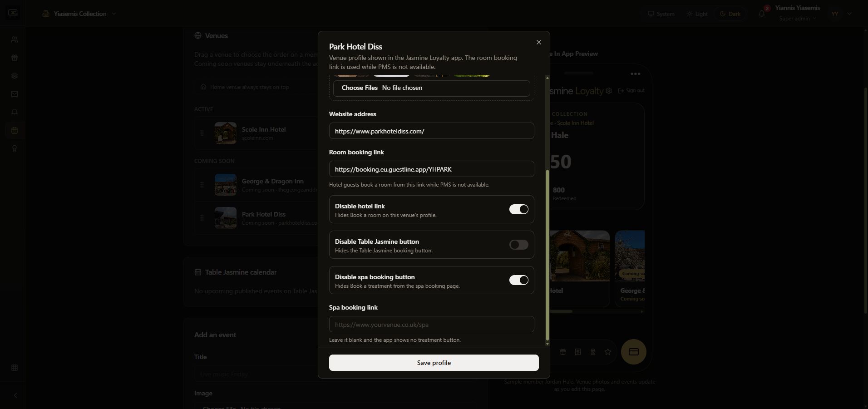The height and width of the screenshot is (409, 868).
Task: Click the horizontal scrollbar in the phone preview
Action: pos(561,311)
